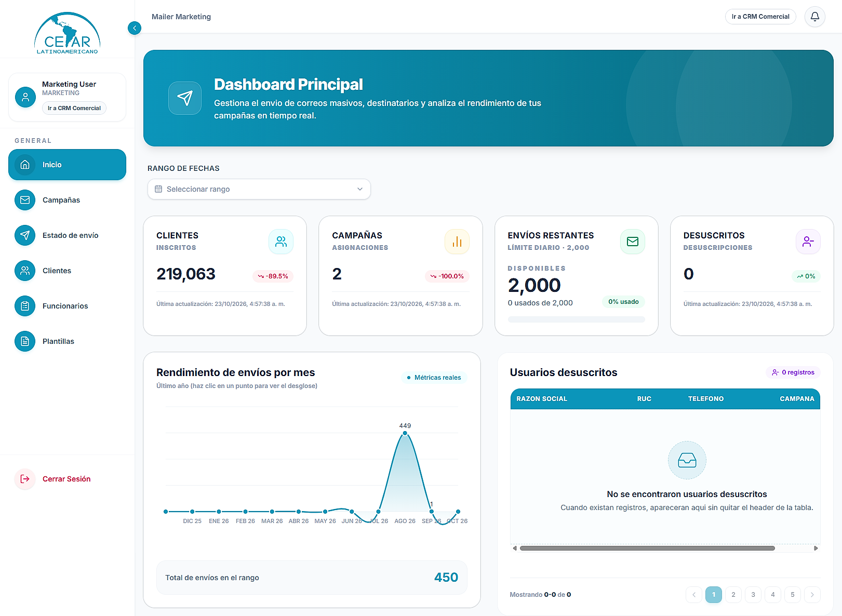Click Ir a CRM Comercial header button

760,17
